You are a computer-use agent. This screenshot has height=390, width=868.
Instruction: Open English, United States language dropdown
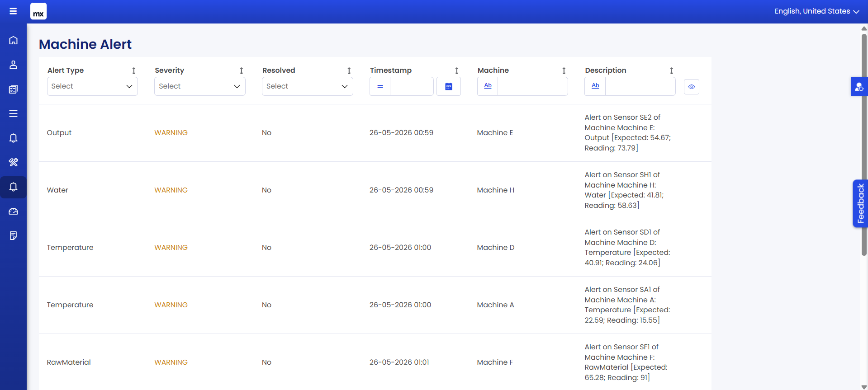click(x=817, y=11)
